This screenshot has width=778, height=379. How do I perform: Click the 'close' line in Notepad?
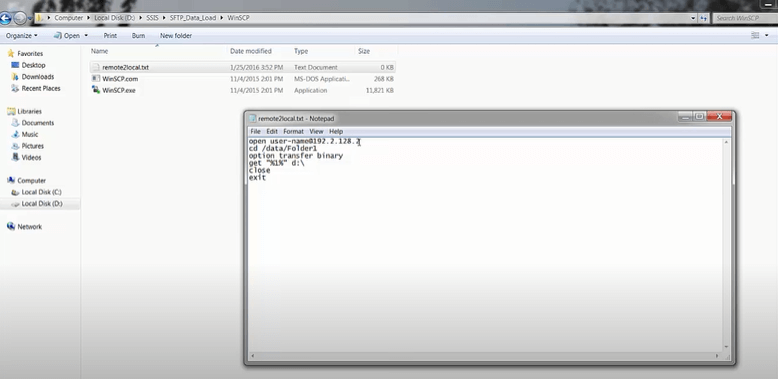click(x=259, y=170)
